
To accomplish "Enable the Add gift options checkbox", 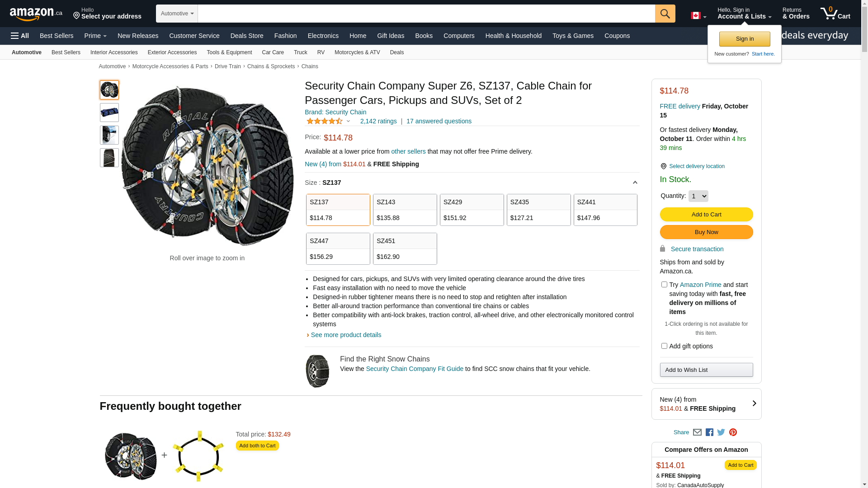I will [x=664, y=346].
